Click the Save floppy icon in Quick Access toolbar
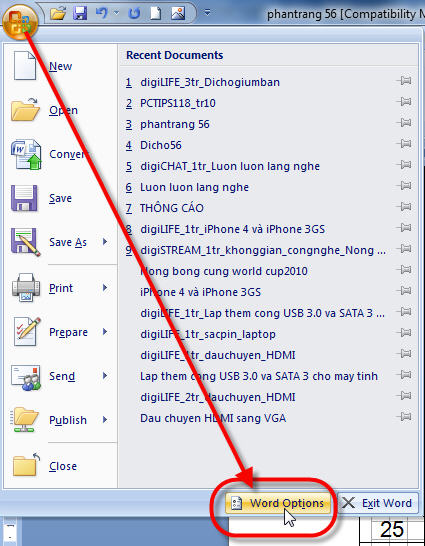This screenshot has height=546, width=425. [80, 13]
